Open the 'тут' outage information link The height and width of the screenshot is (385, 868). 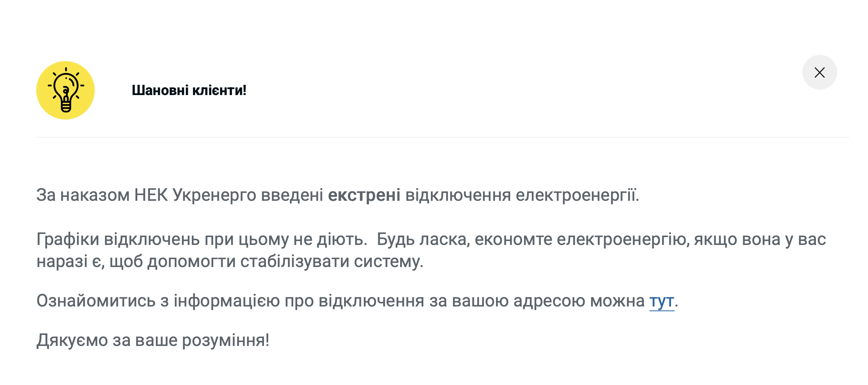point(662,301)
